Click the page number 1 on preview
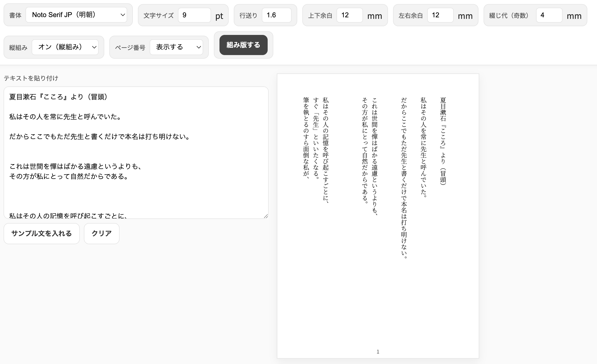Image resolution: width=597 pixels, height=364 pixels. [378, 352]
